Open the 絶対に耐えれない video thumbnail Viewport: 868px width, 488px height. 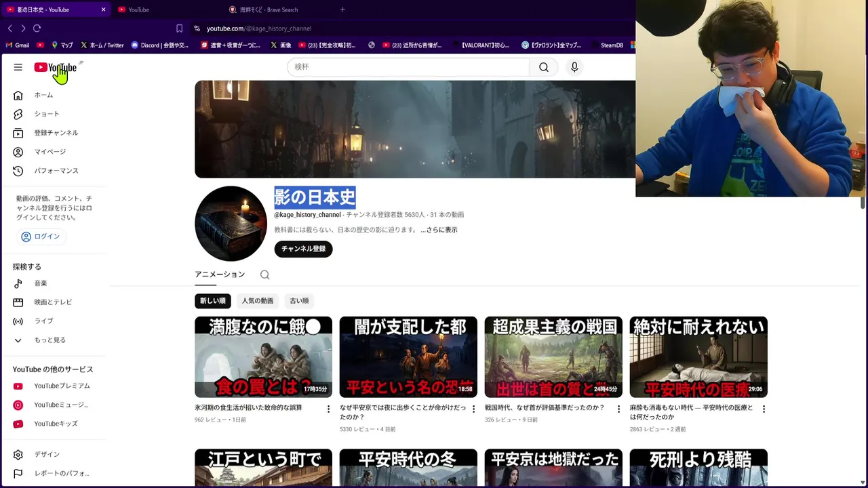click(x=698, y=357)
